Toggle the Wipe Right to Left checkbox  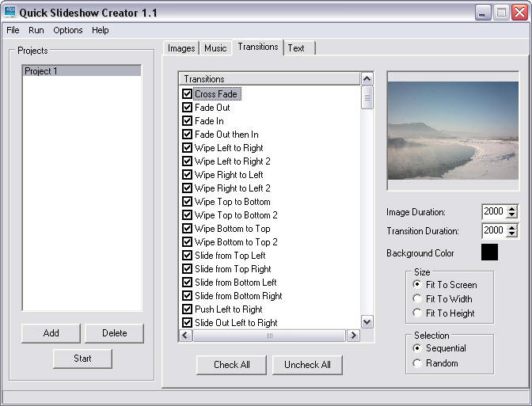pyautogui.click(x=187, y=175)
